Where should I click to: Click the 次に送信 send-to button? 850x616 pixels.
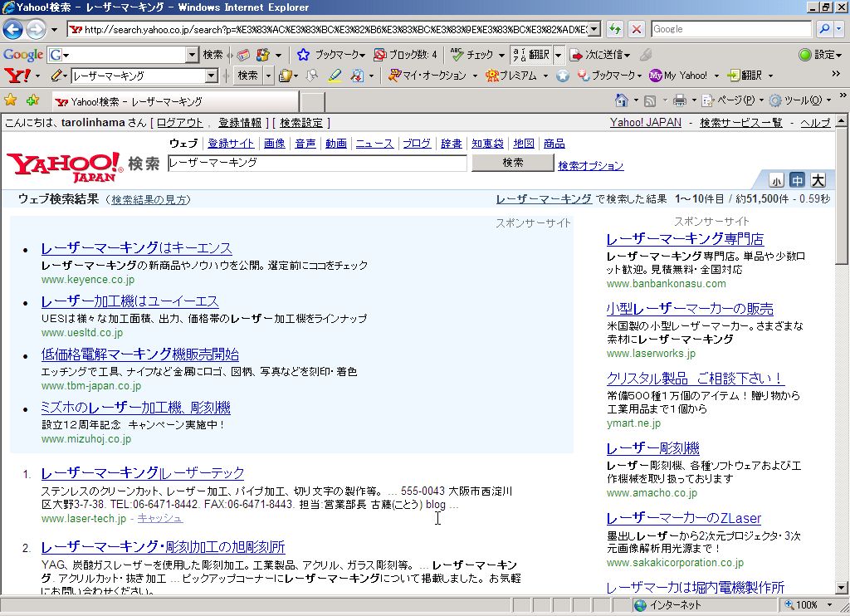click(600, 55)
